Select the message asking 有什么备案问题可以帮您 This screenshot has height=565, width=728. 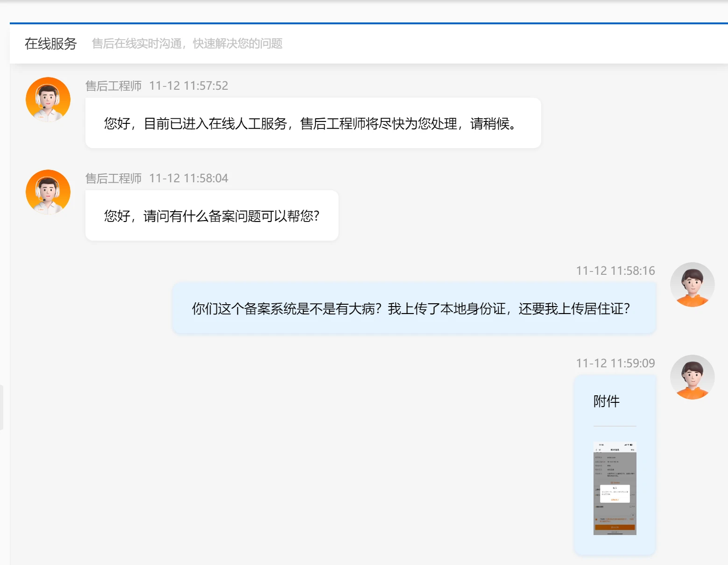point(212,216)
